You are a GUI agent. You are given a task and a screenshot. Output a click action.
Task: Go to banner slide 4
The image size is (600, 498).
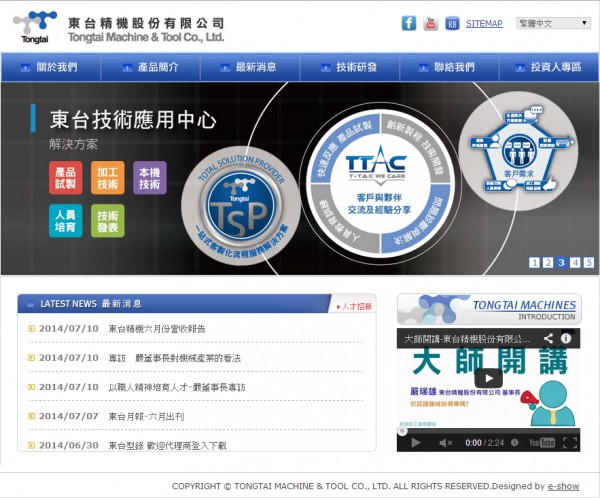575,263
